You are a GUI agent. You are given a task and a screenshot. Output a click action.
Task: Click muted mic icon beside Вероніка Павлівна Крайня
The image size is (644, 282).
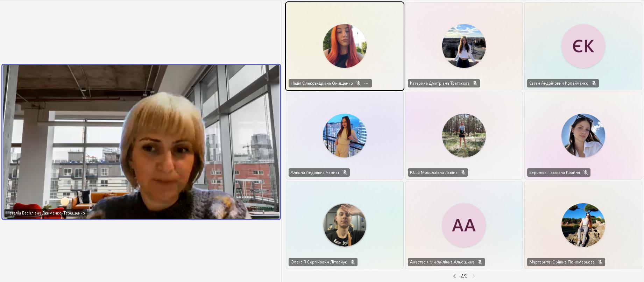tap(586, 172)
